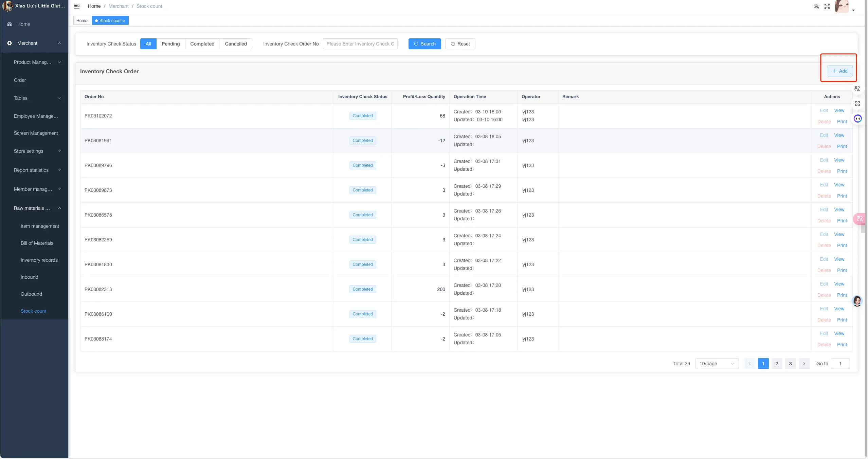This screenshot has width=868, height=459.
Task: Edit order PK03081830
Action: click(x=824, y=259)
